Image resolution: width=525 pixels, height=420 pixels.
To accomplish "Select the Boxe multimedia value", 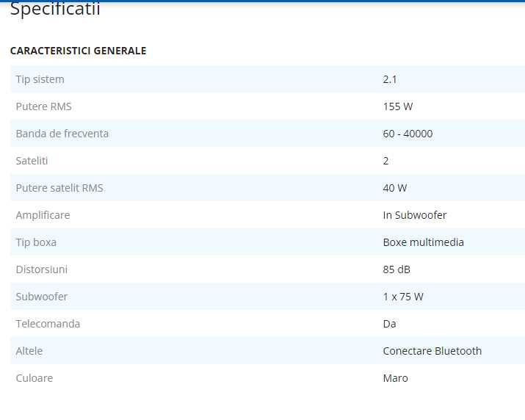I will pyautogui.click(x=423, y=242).
